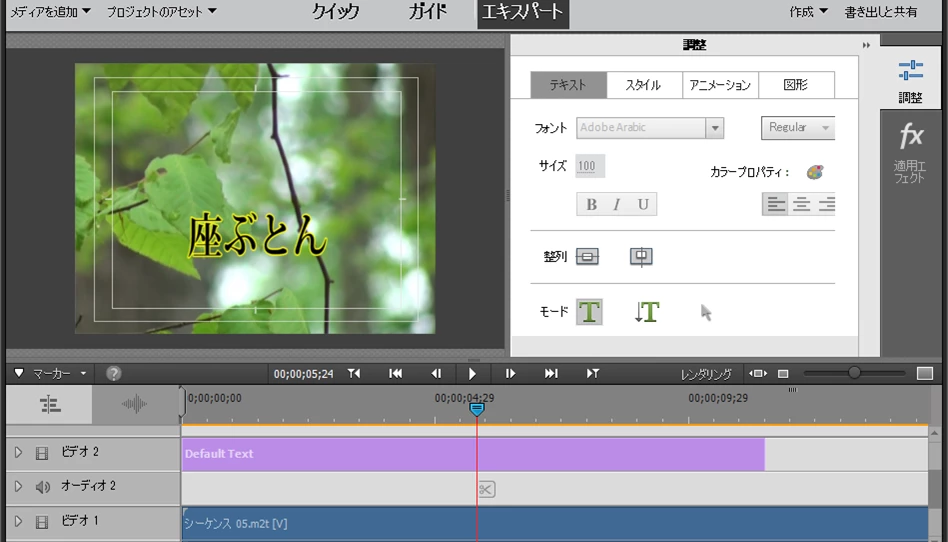Expand the Audio 2 track

(18, 486)
